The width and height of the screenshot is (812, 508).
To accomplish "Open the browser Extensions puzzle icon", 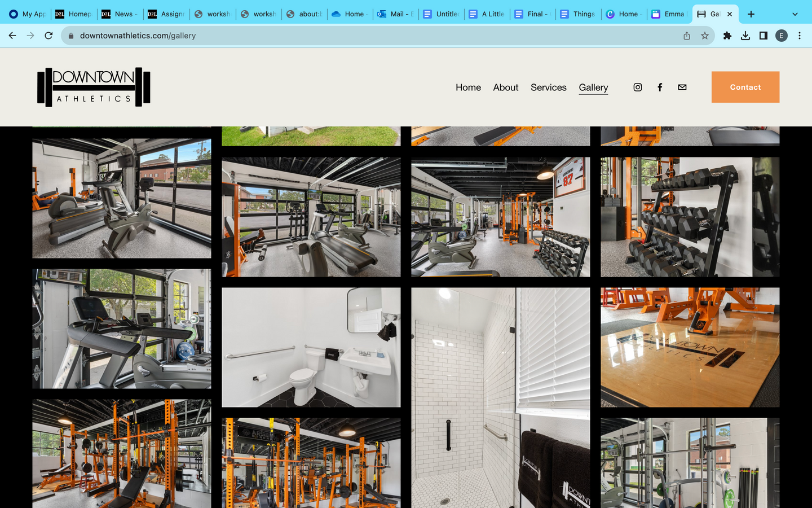I will 727,36.
